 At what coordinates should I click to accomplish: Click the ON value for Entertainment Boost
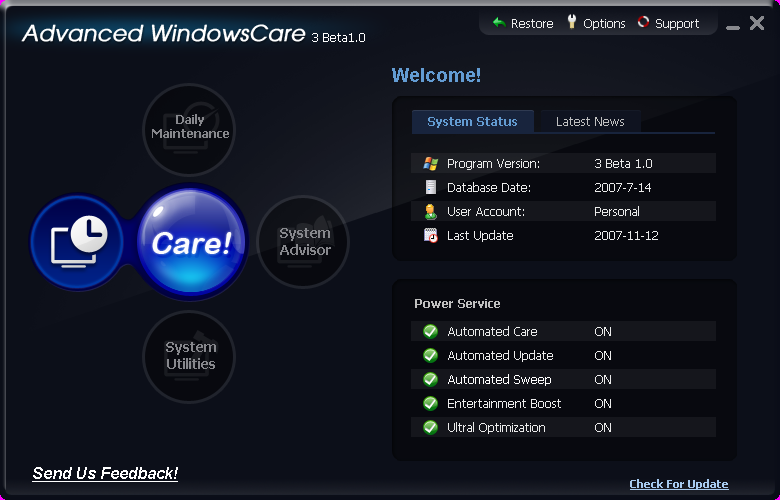[603, 403]
